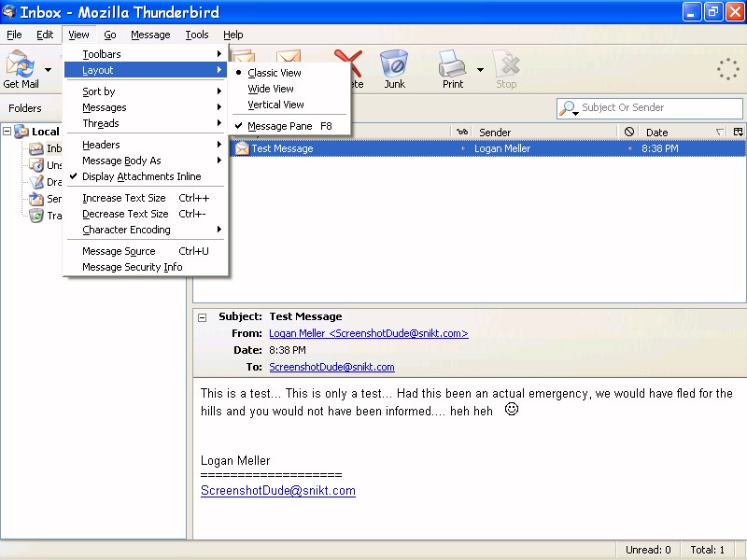Screen dimensions: 747x560
Task: Choose Message Source from View menu
Action: click(x=146, y=251)
